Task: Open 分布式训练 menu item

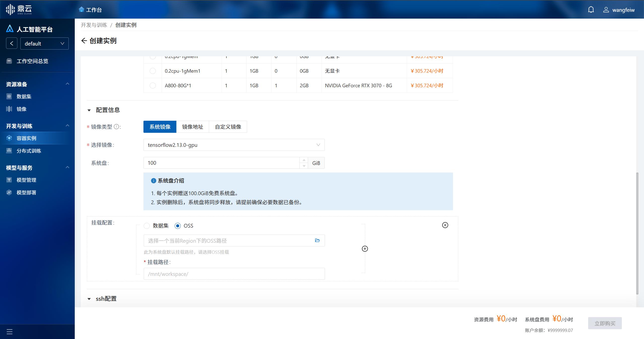Action: [29, 151]
